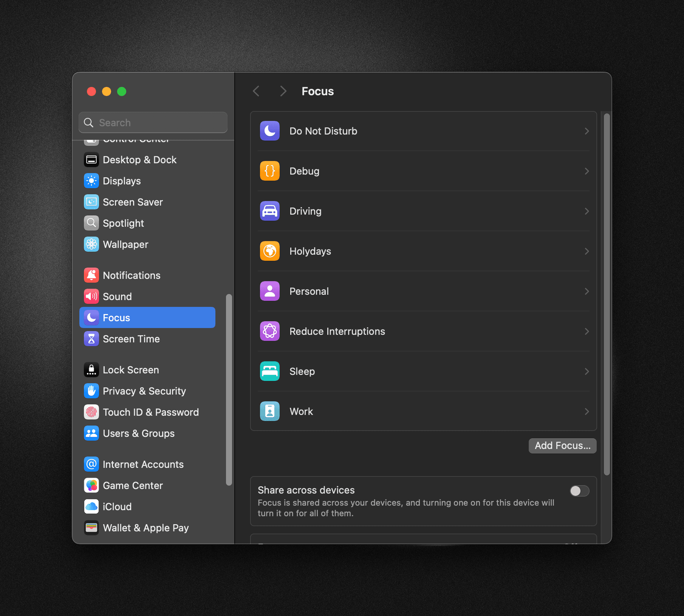Viewport: 684px width, 616px height.
Task: Click the Debug focus braces icon
Action: click(269, 171)
